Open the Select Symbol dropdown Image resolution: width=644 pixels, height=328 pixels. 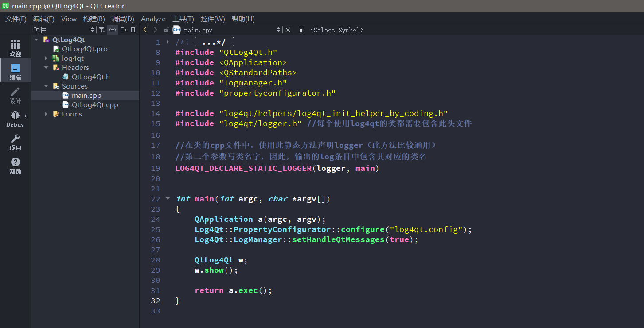pyautogui.click(x=337, y=30)
